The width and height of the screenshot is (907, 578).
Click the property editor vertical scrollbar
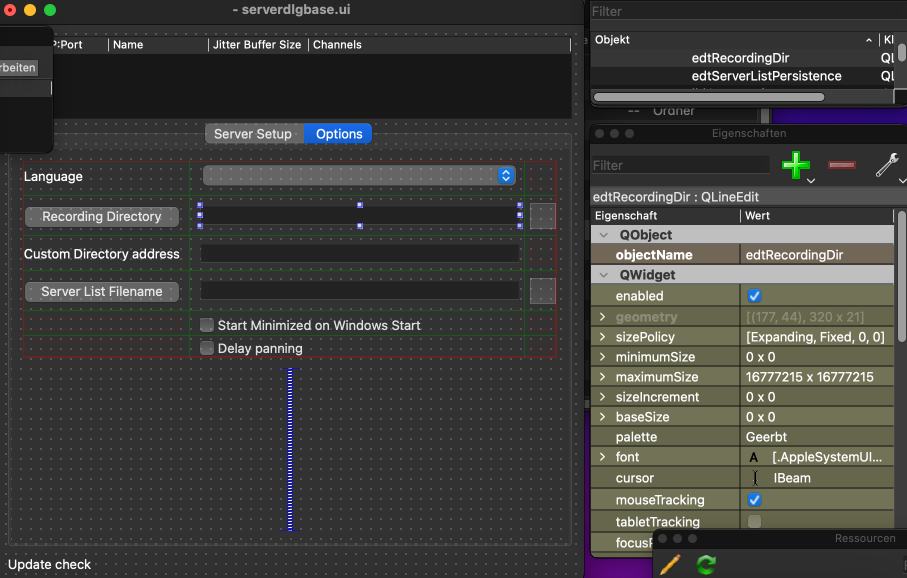pyautogui.click(x=902, y=278)
